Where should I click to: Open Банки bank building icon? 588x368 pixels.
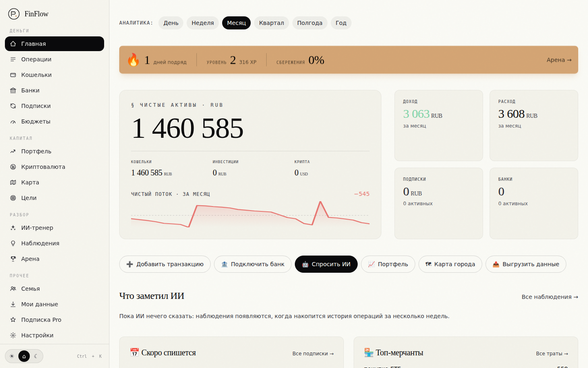pyautogui.click(x=13, y=90)
